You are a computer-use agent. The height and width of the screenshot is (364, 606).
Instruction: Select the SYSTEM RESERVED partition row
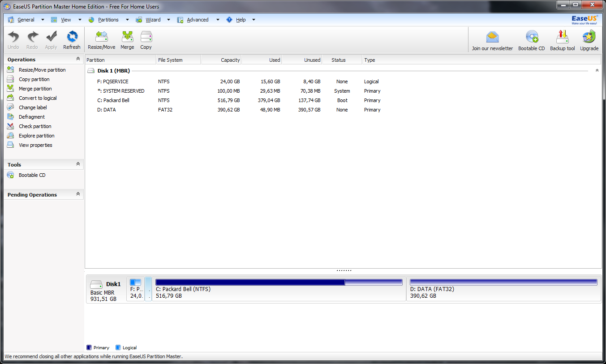pyautogui.click(x=343, y=91)
